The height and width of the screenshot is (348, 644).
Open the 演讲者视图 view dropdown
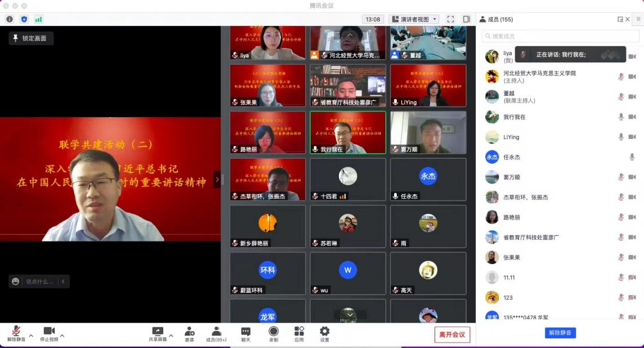[x=414, y=19]
